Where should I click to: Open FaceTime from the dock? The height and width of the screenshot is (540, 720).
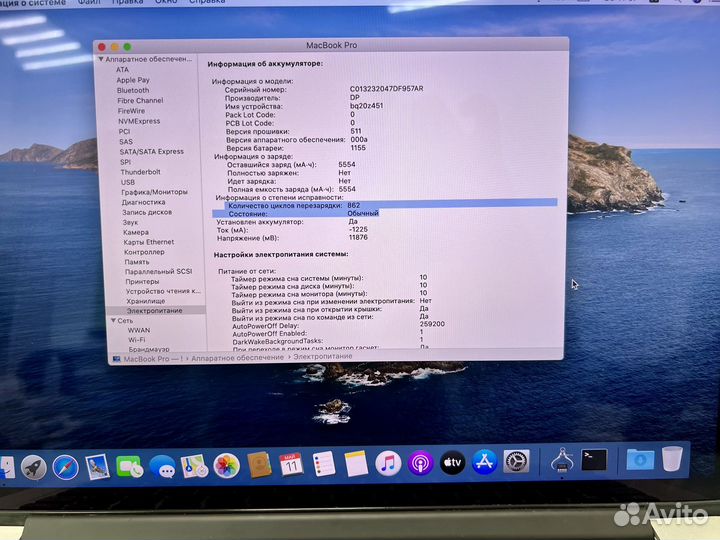point(129,467)
